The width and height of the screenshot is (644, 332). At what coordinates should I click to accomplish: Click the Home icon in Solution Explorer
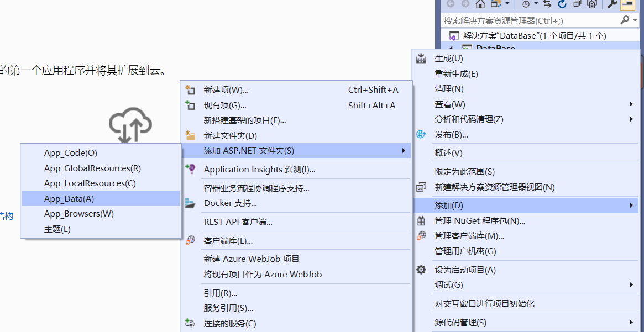click(x=480, y=5)
